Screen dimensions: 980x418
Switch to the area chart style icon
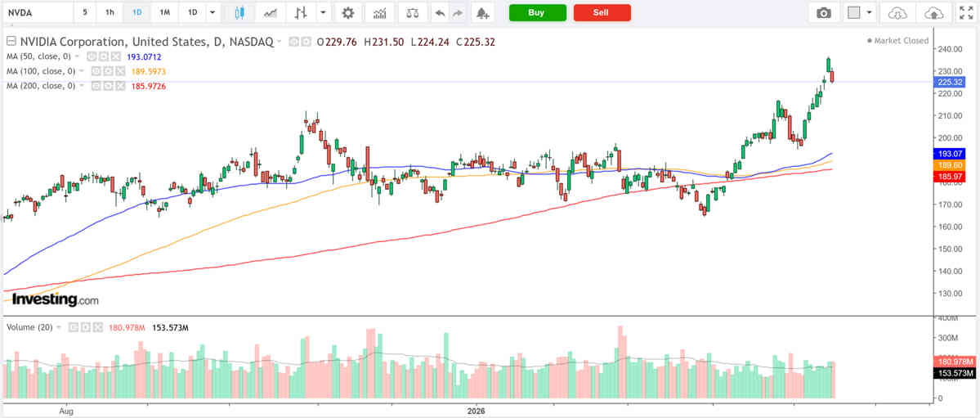pyautogui.click(x=271, y=12)
